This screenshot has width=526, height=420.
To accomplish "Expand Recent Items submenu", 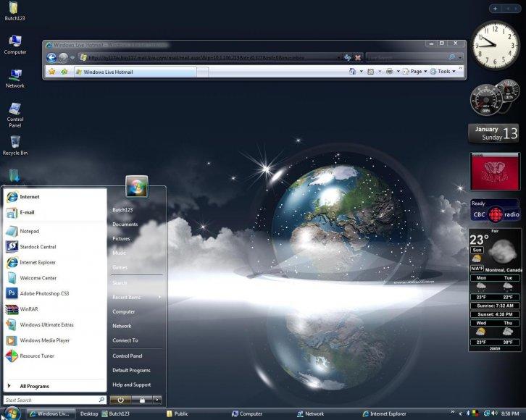I will point(136,298).
